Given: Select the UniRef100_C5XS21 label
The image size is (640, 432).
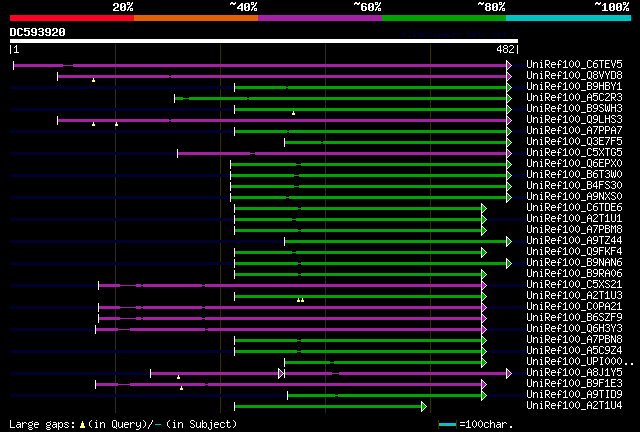Looking at the screenshot, I should [x=574, y=285].
